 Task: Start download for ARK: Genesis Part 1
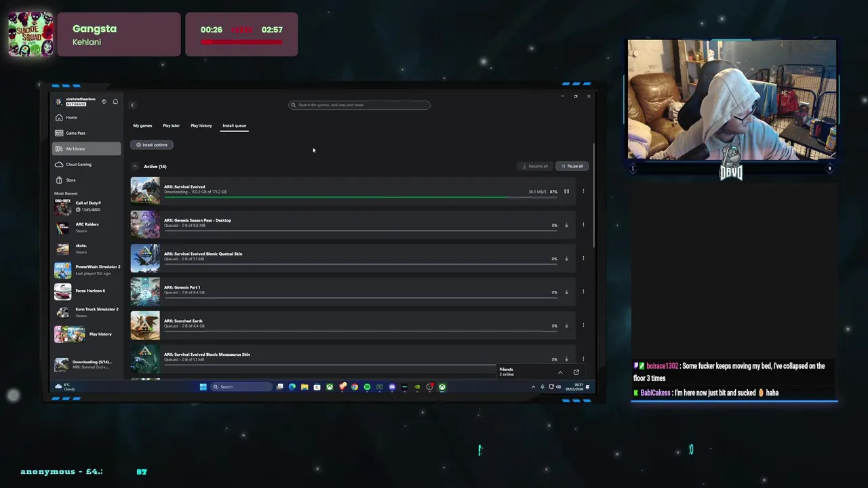pos(567,292)
